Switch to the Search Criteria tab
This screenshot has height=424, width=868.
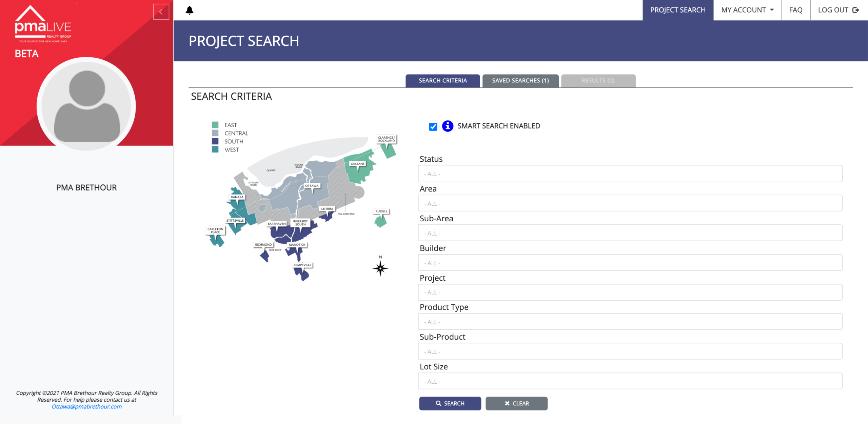(x=442, y=81)
